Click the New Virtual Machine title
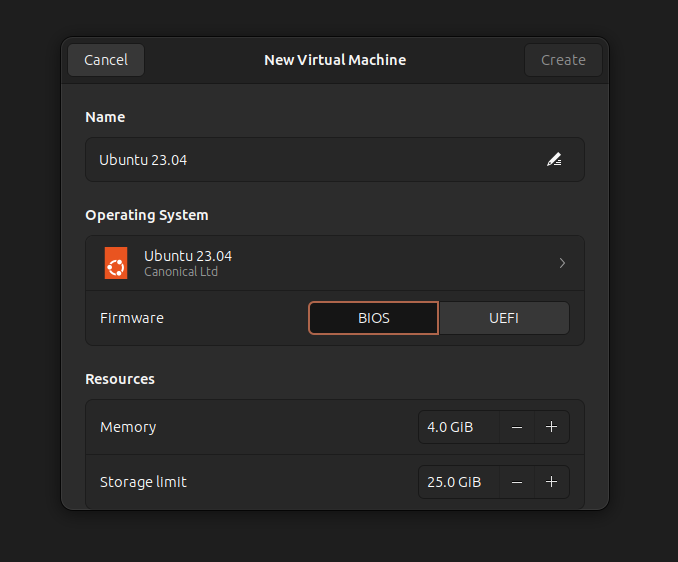678x562 pixels. [x=335, y=60]
